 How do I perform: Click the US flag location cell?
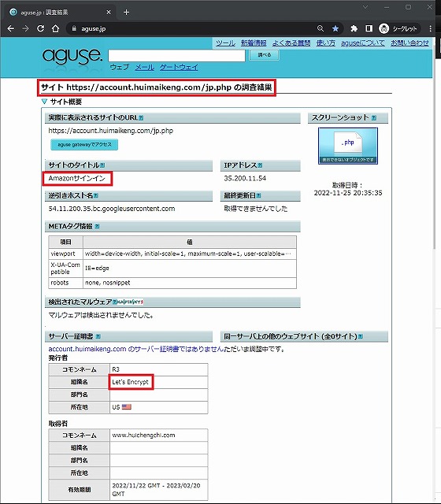[x=159, y=407]
